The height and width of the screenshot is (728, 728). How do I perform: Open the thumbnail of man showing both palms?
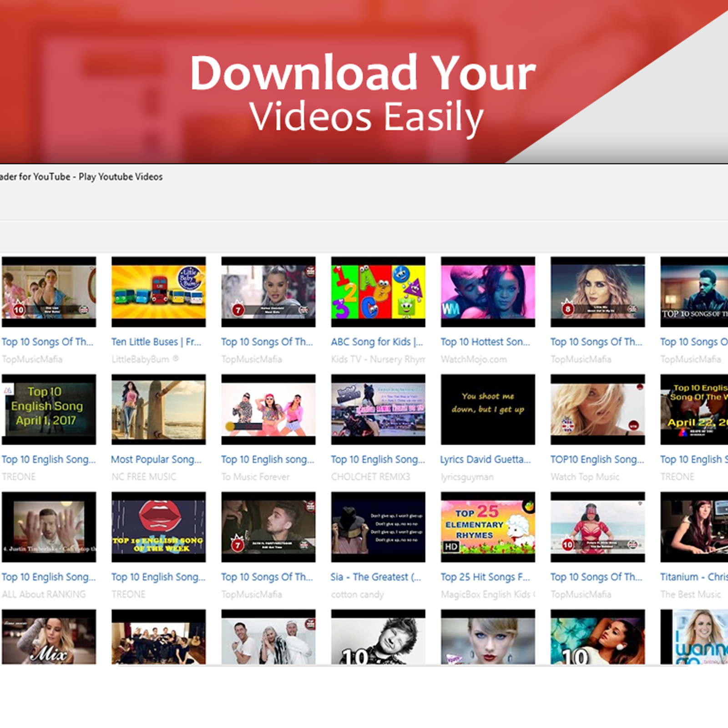point(49,527)
